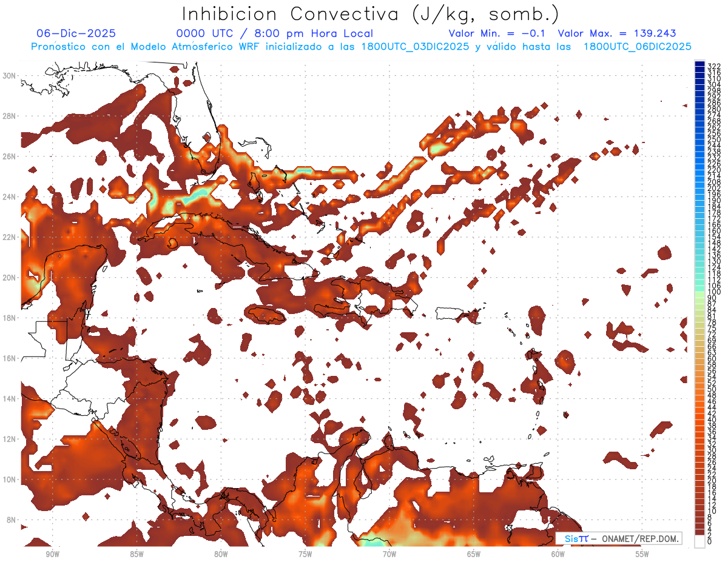Click the colorbar value "75"

(x=712, y=329)
